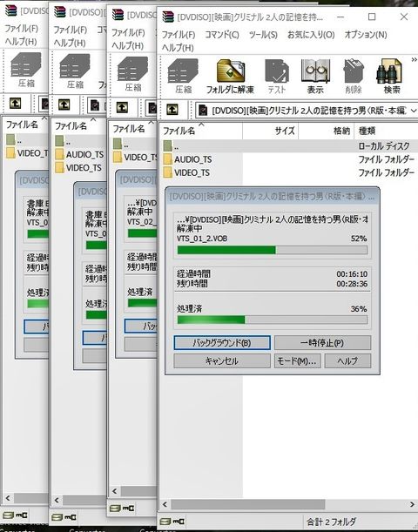Sort by ファイル名 column in front window
418x532 pixels.
tap(200, 131)
